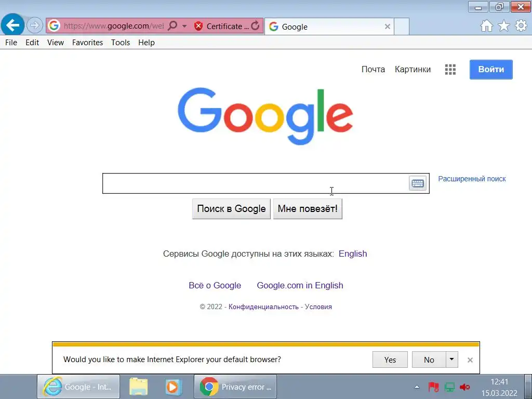This screenshot has height=399, width=532.
Task: Open the on-screen keyboard icon
Action: click(x=418, y=183)
